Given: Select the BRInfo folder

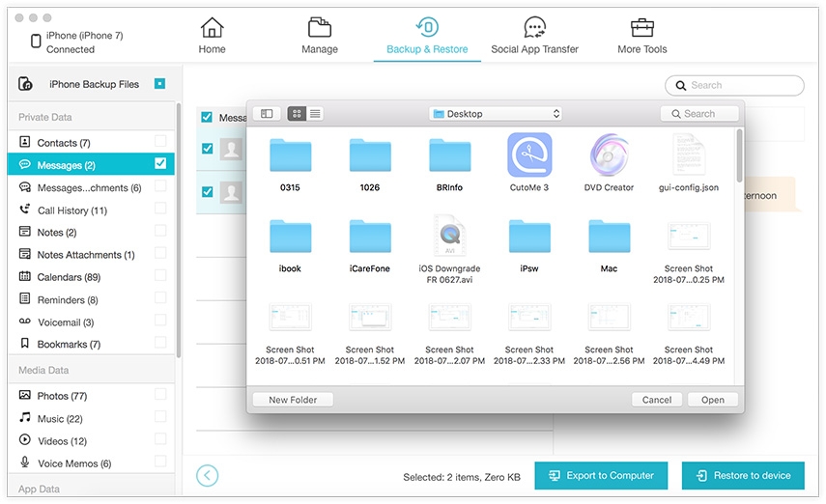Looking at the screenshot, I should 449,164.
